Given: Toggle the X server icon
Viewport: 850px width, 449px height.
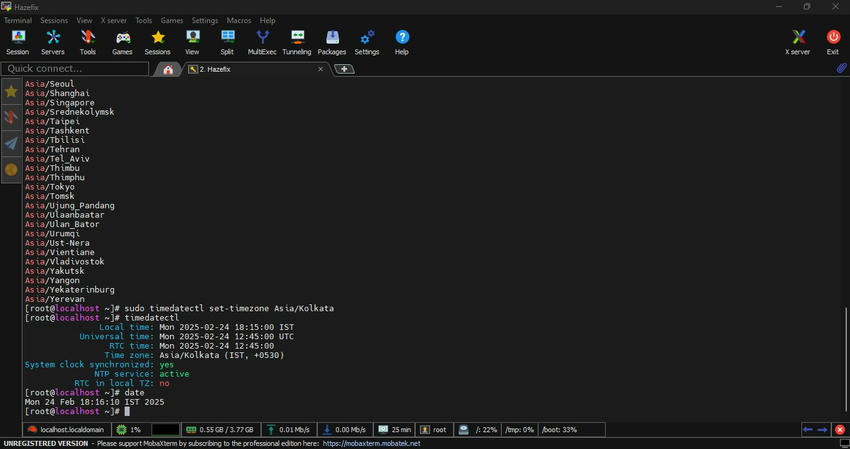Looking at the screenshot, I should point(797,41).
